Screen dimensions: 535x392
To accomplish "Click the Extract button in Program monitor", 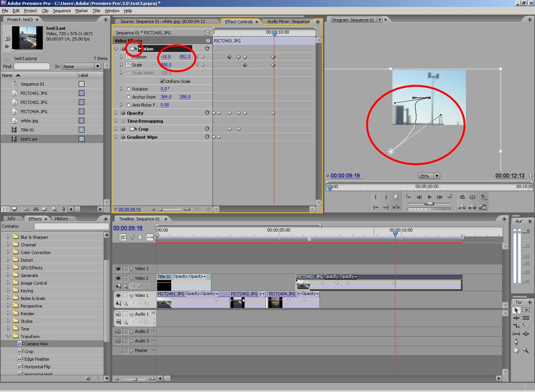I will click(x=472, y=207).
